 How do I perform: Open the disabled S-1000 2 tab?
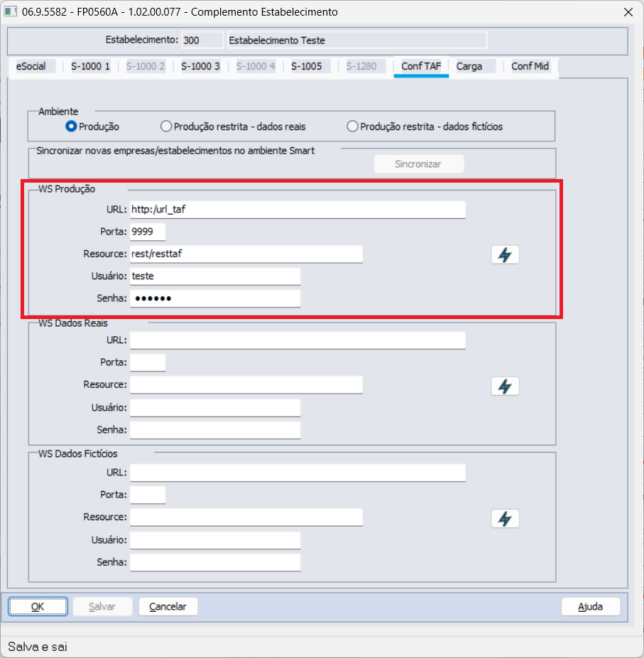click(146, 66)
